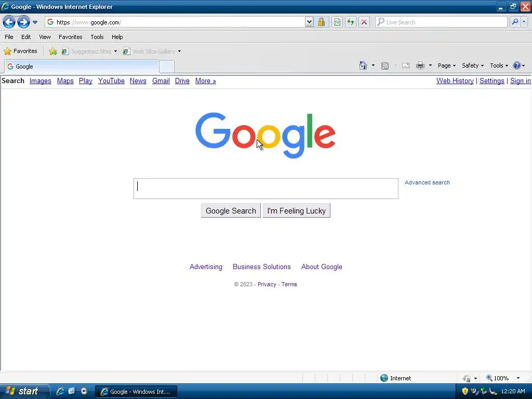
Task: Open the Favorites menu
Action: pyautogui.click(x=70, y=37)
